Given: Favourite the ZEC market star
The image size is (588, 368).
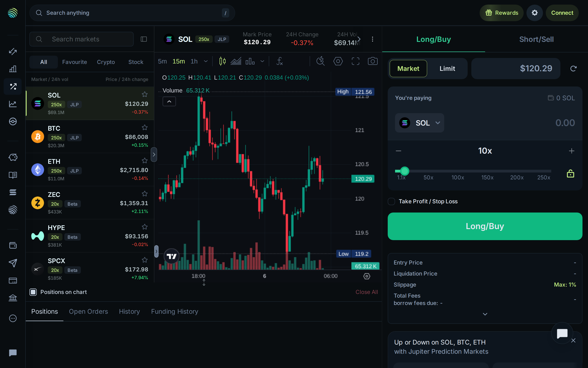Looking at the screenshot, I should click(144, 193).
